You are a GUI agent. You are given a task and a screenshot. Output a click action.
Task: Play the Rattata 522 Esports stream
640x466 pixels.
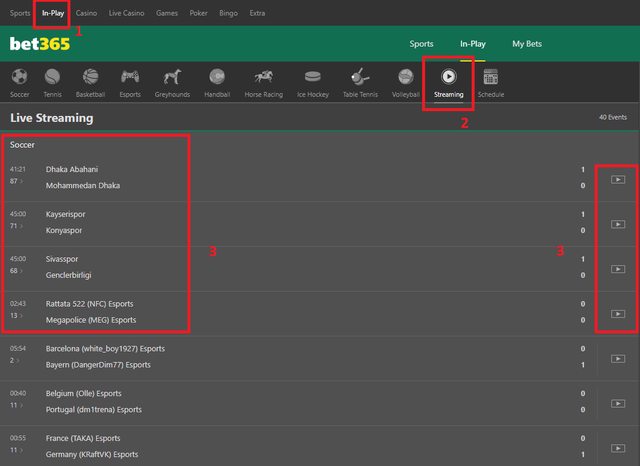click(618, 314)
